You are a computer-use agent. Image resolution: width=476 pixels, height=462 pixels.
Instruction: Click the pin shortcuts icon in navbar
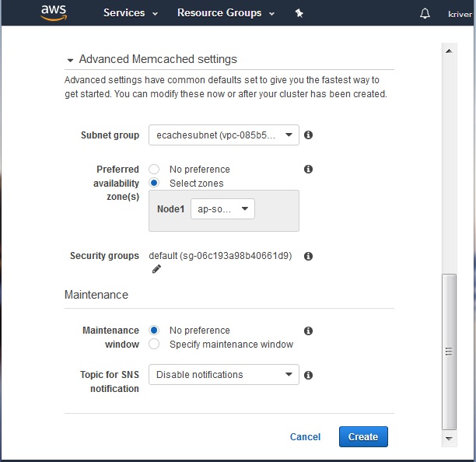[299, 13]
